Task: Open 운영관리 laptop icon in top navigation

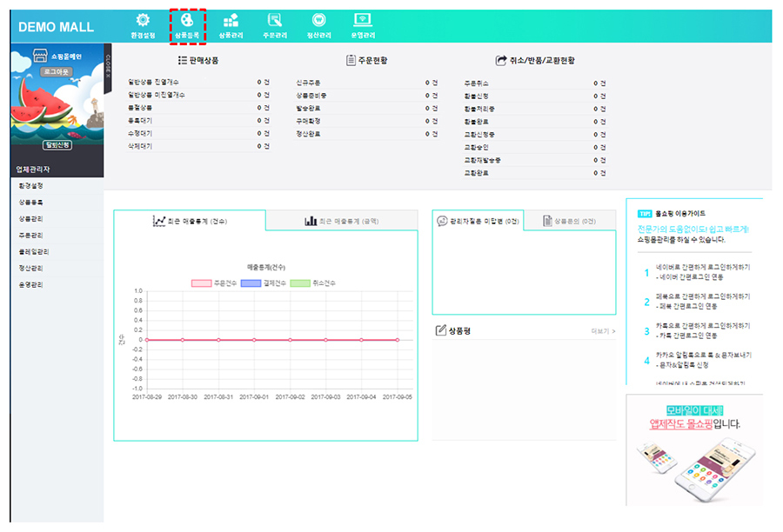Action: tap(363, 25)
